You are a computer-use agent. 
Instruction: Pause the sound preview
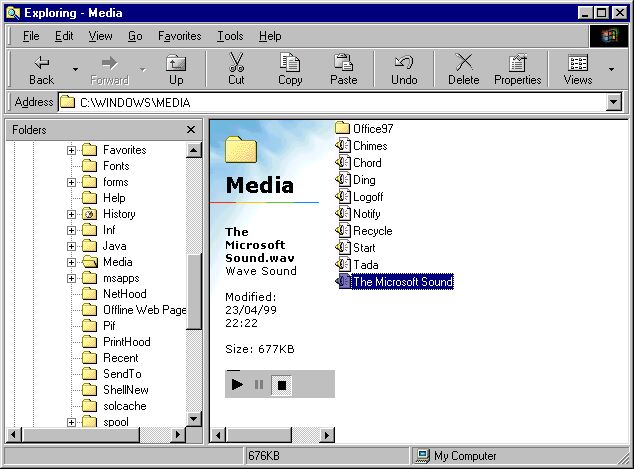pos(259,384)
